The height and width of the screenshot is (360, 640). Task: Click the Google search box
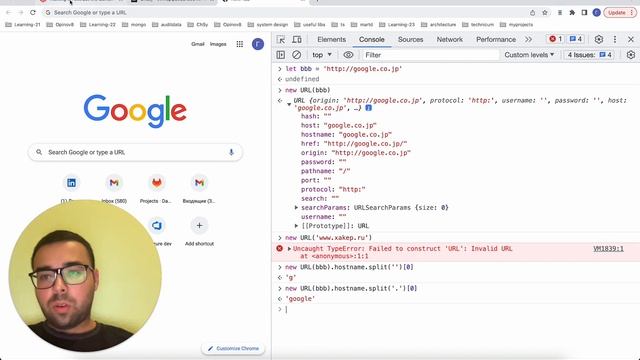[x=135, y=152]
